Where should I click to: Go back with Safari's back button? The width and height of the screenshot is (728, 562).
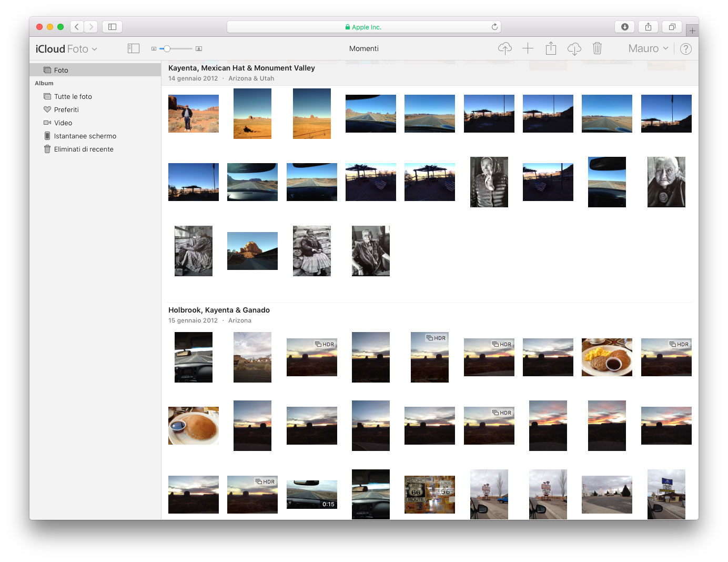(77, 27)
